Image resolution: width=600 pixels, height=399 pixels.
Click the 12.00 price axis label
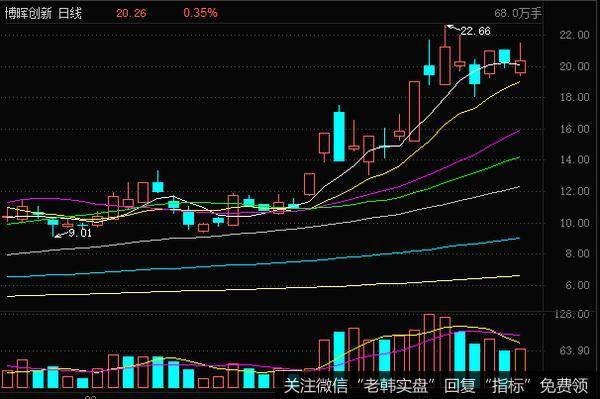(x=574, y=191)
